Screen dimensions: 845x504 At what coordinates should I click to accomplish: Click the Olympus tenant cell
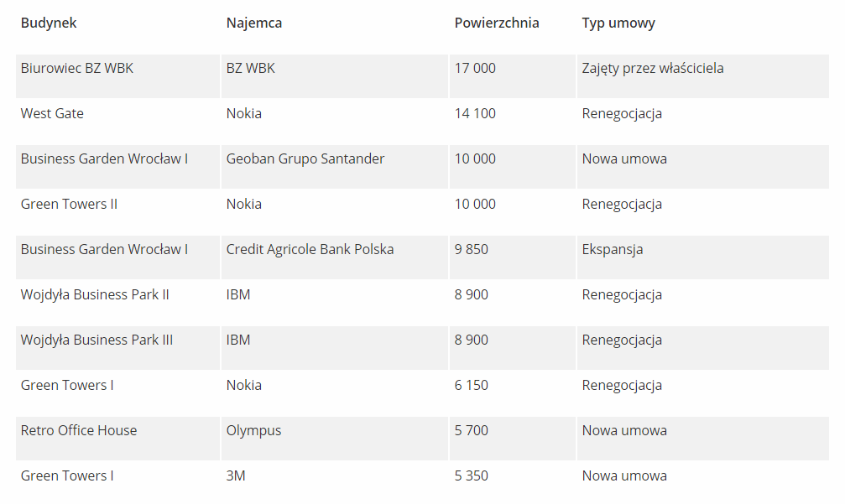253,431
